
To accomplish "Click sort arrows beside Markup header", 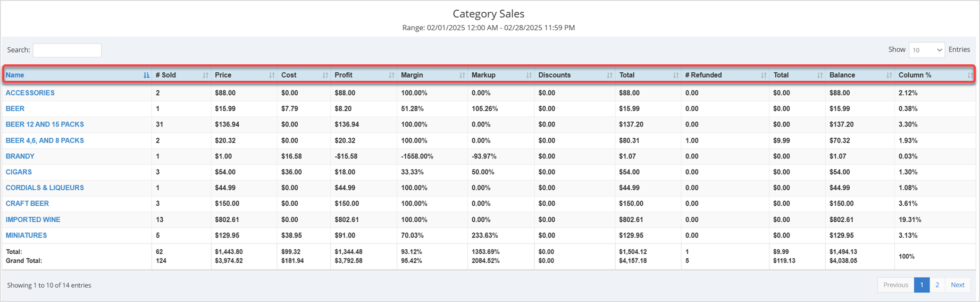I will click(x=529, y=75).
